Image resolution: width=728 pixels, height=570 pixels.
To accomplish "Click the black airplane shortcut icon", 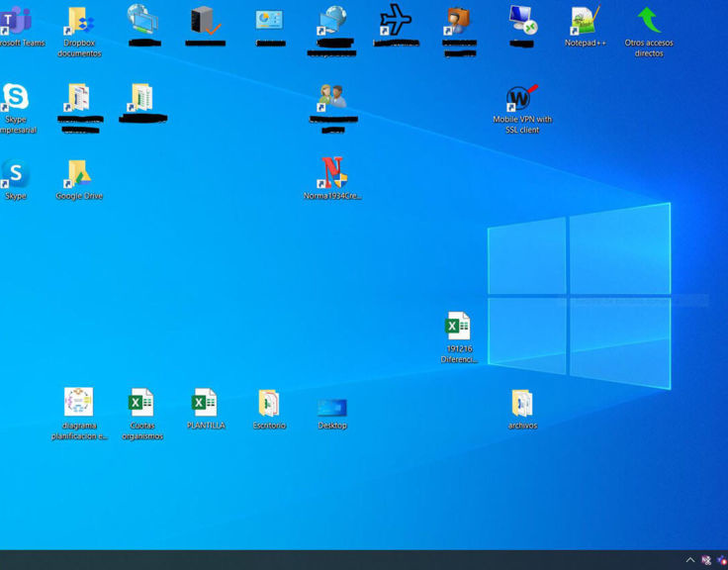I will click(396, 20).
